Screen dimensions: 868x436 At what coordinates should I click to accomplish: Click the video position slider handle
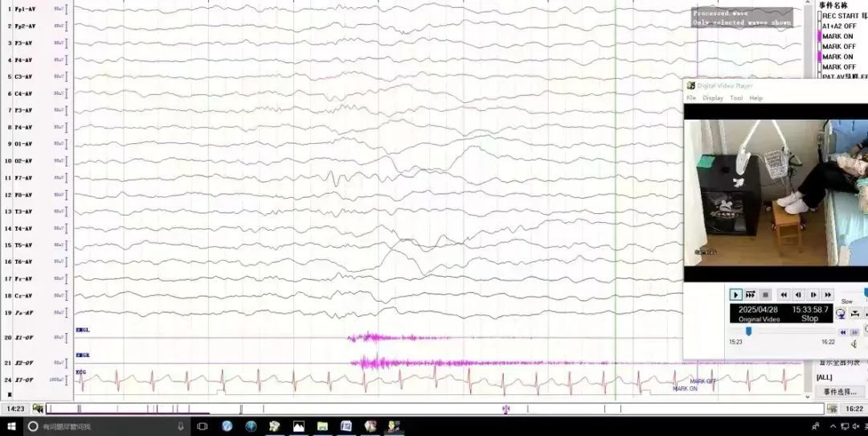click(x=748, y=331)
